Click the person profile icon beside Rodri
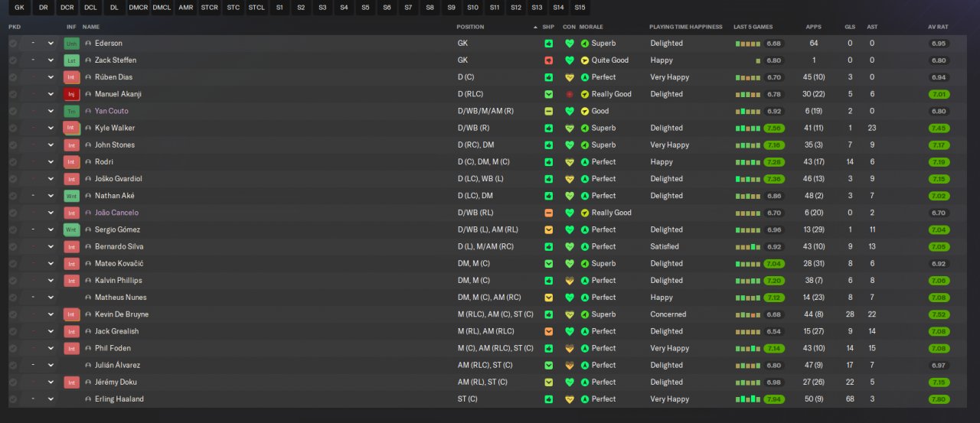980x423 pixels. (x=88, y=162)
